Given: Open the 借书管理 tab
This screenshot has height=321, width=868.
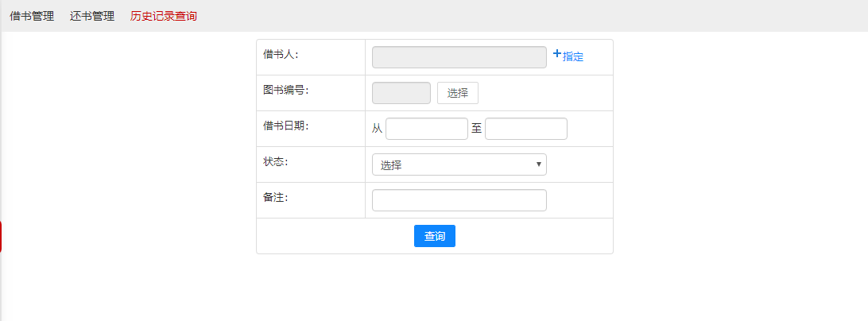Looking at the screenshot, I should coord(32,16).
